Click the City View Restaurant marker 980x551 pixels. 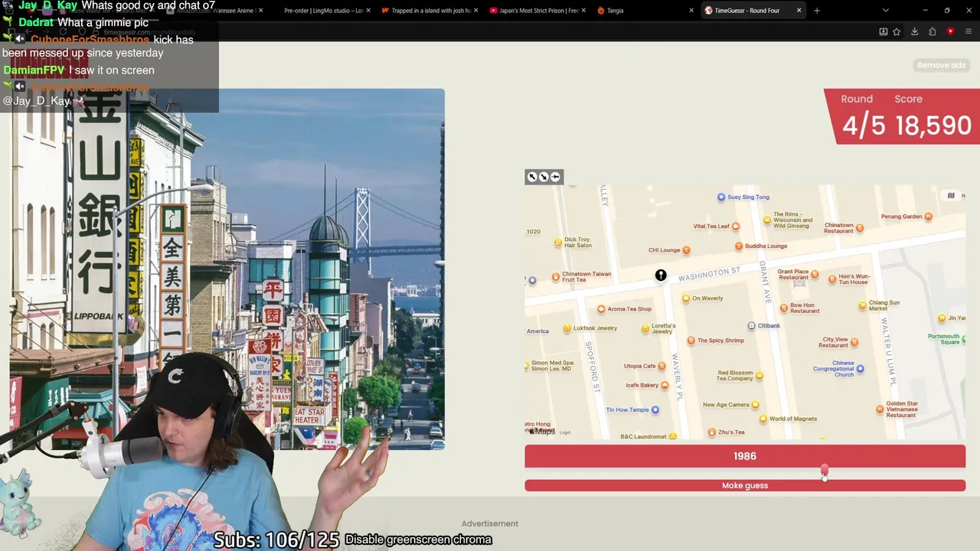coord(854,342)
